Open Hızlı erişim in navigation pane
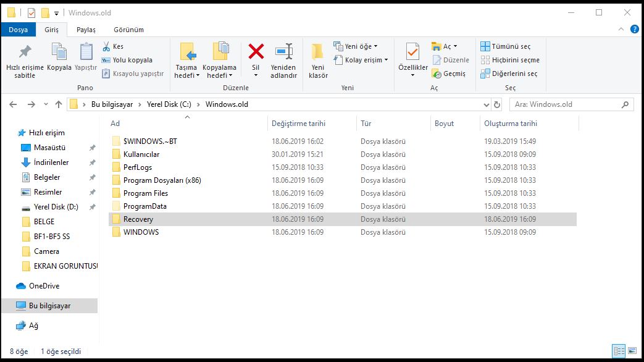644x362 pixels. coord(41,133)
